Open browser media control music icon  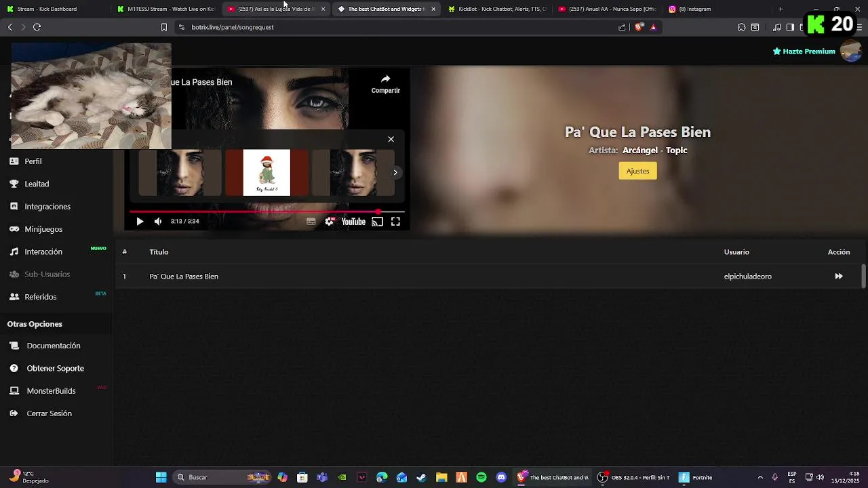[x=777, y=27]
